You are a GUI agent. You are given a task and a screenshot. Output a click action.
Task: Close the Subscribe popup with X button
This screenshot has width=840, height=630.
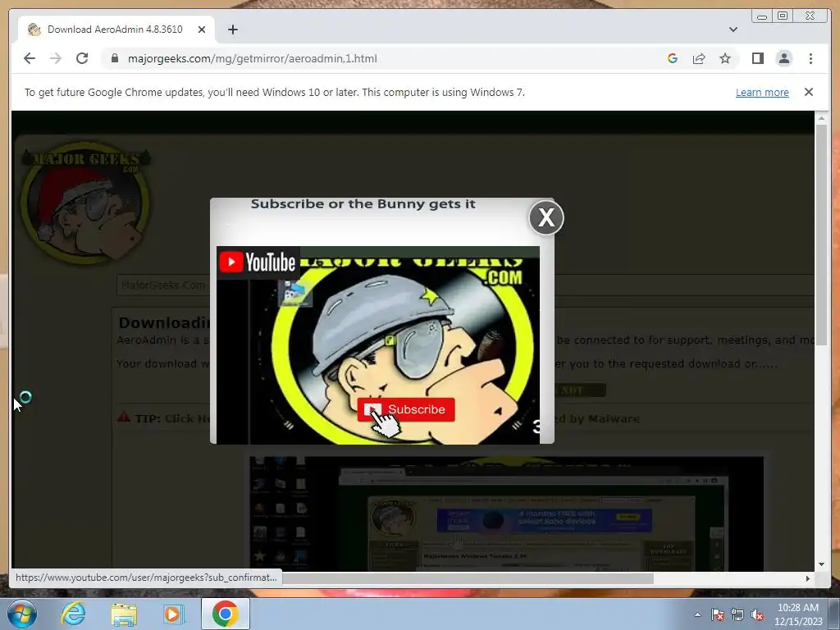546,217
